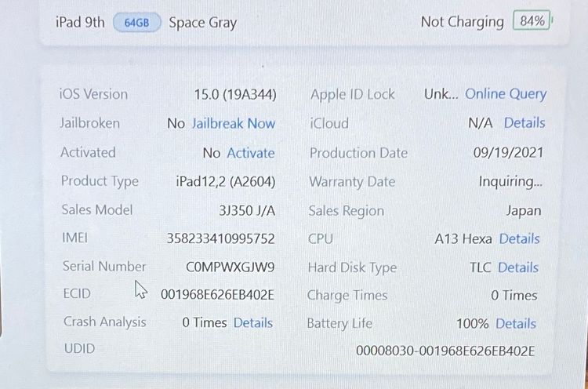Select UDID value 00008030-001968E626EB402E
The height and width of the screenshot is (389, 588).
tap(445, 351)
